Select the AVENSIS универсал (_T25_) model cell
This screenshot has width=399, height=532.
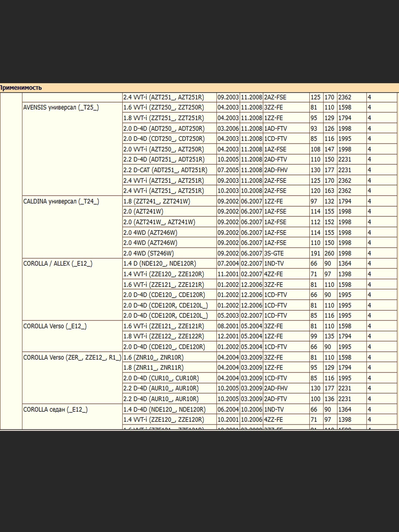61,107
